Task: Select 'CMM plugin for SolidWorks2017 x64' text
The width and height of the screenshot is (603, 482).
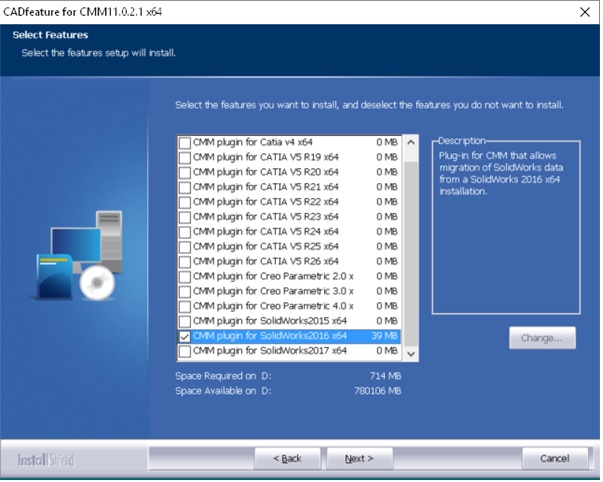Action: click(270, 351)
